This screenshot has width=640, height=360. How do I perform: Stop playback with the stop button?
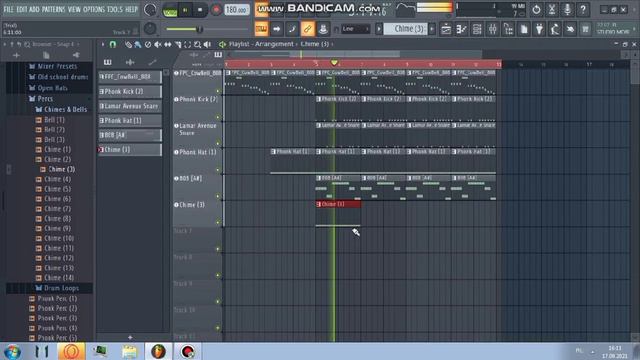[x=200, y=10]
